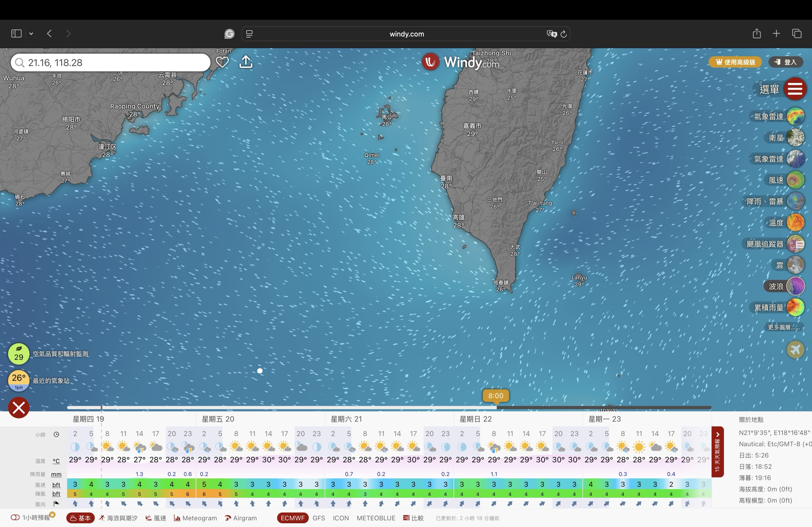812x527 pixels.
Task: Click the 馬公 28° map label
Action: point(387,120)
